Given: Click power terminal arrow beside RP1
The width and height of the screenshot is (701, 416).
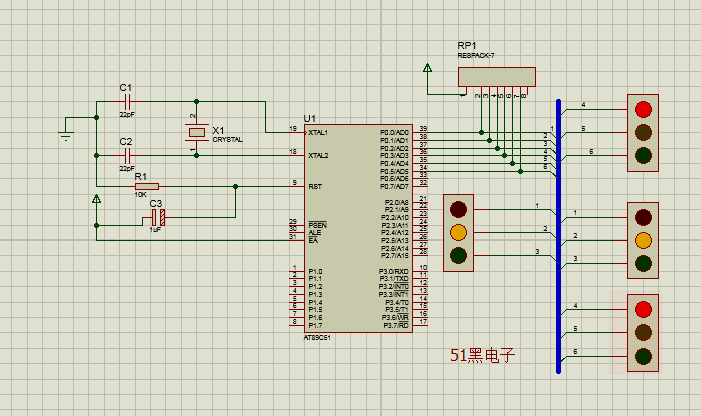Looking at the screenshot, I should pyautogui.click(x=427, y=68).
